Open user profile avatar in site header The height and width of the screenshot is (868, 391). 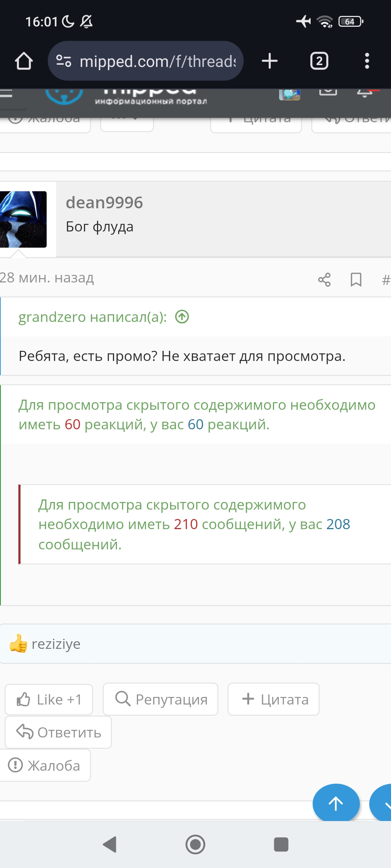(290, 94)
